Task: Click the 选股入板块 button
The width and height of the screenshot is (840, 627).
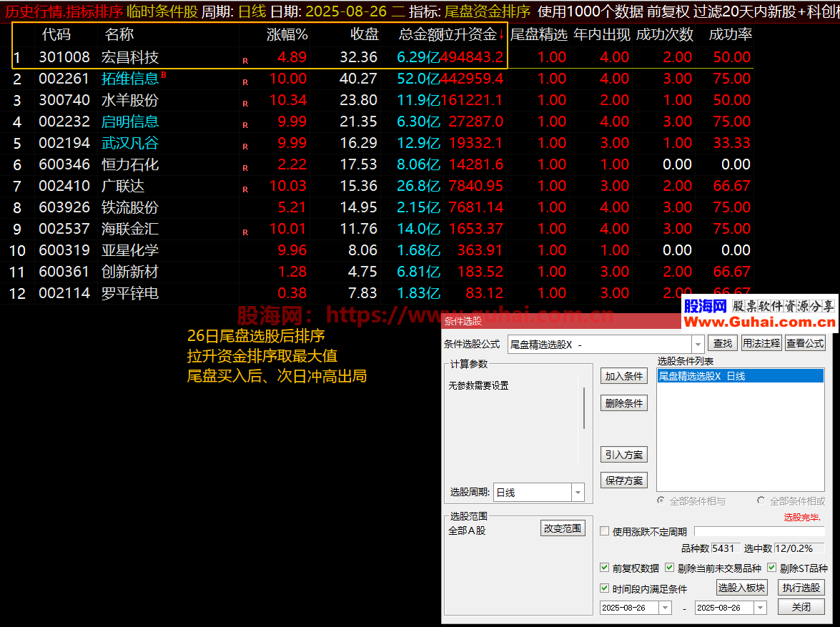Action: [742, 588]
